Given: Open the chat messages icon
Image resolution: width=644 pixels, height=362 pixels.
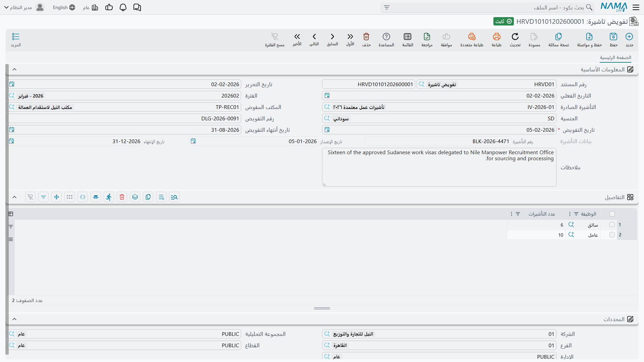Looking at the screenshot, I should tap(137, 7).
